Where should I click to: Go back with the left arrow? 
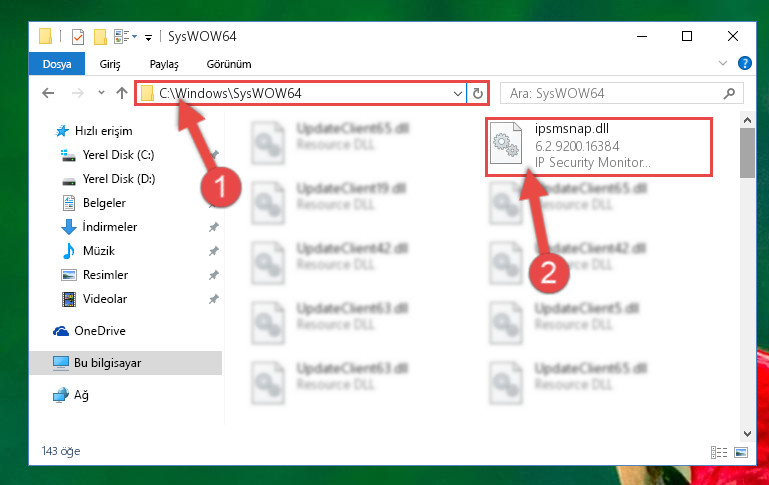tap(48, 93)
